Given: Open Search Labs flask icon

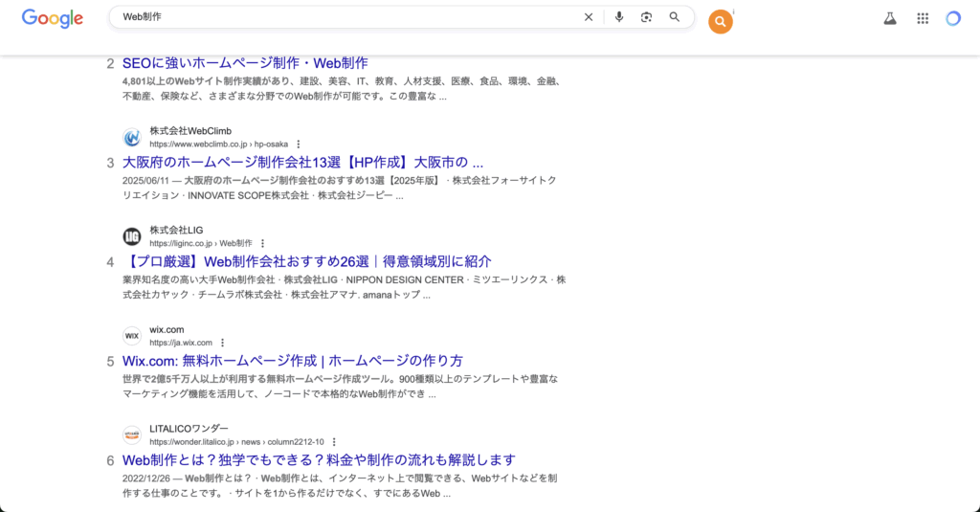Looking at the screenshot, I should tap(890, 19).
